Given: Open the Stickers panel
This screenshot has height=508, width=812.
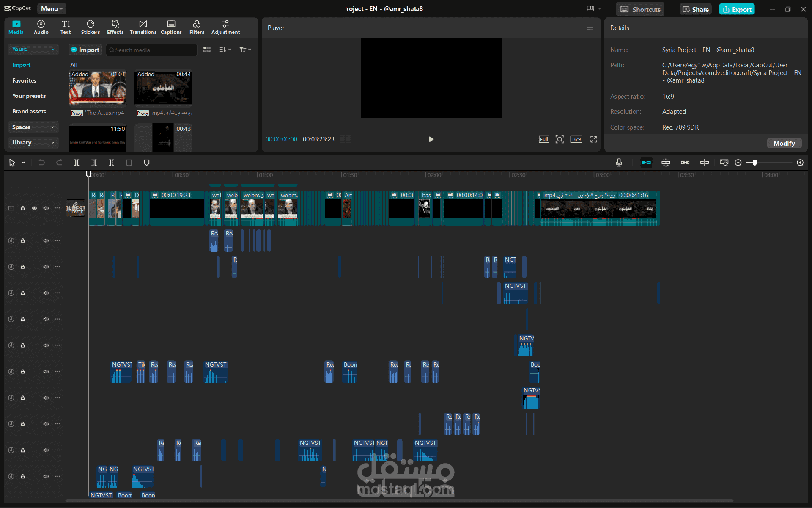Looking at the screenshot, I should tap(91, 27).
